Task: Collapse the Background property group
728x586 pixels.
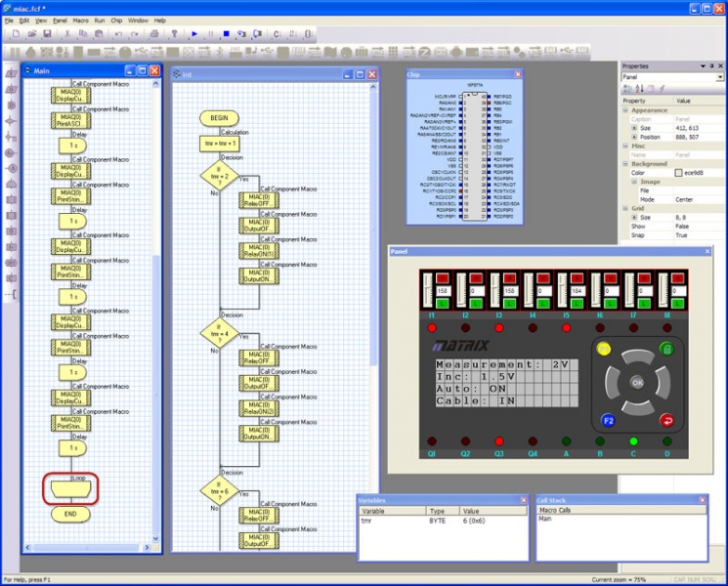Action: tap(625, 164)
